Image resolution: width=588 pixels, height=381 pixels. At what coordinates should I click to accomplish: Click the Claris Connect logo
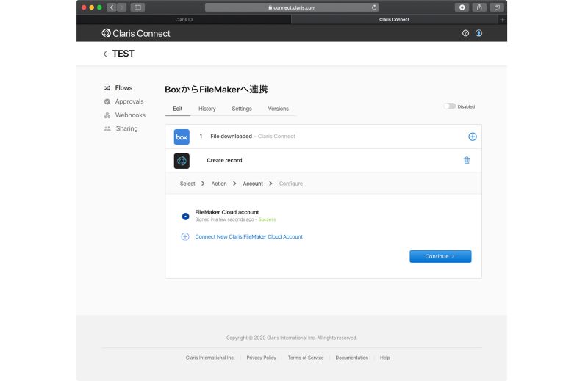(136, 33)
